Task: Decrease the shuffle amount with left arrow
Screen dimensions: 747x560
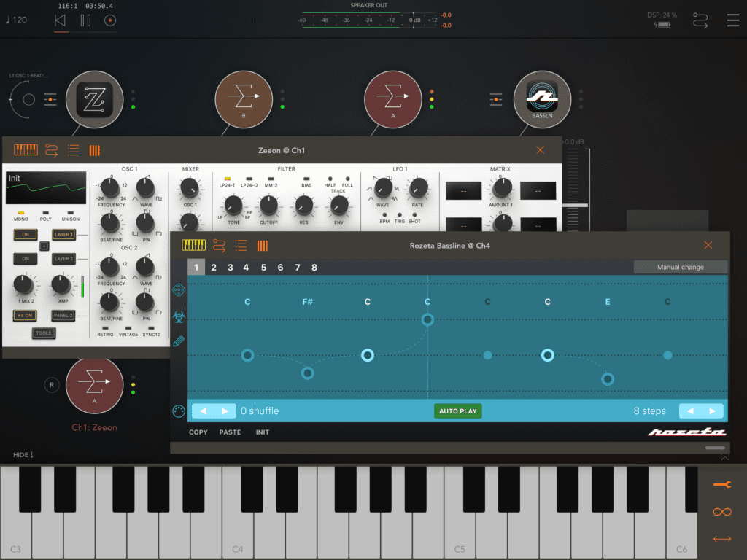Action: [203, 411]
